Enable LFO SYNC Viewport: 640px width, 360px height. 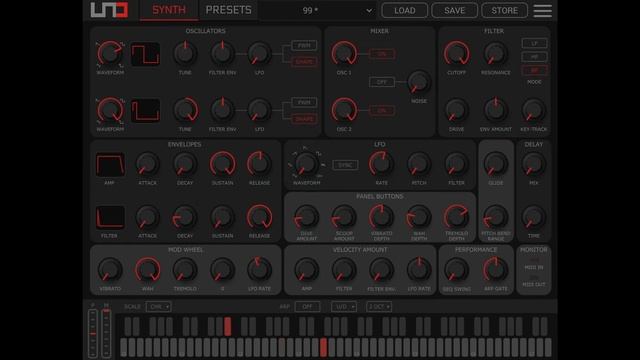click(x=345, y=165)
